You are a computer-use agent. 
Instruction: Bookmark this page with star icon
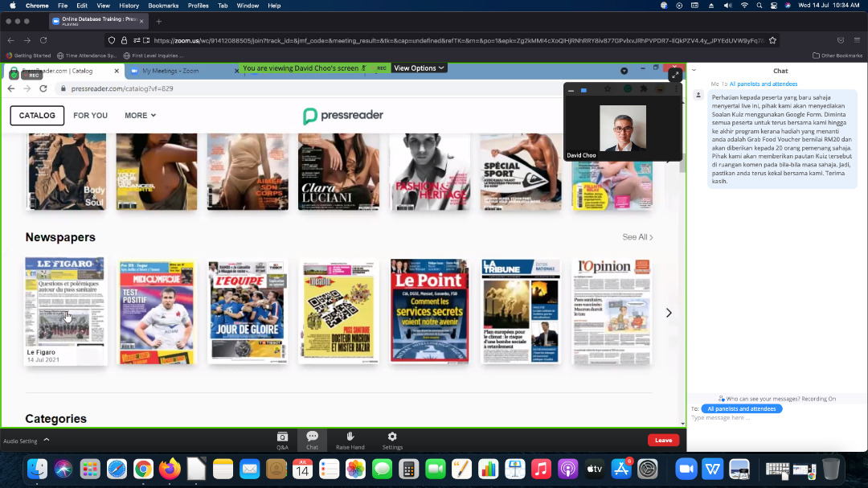[x=772, y=40]
